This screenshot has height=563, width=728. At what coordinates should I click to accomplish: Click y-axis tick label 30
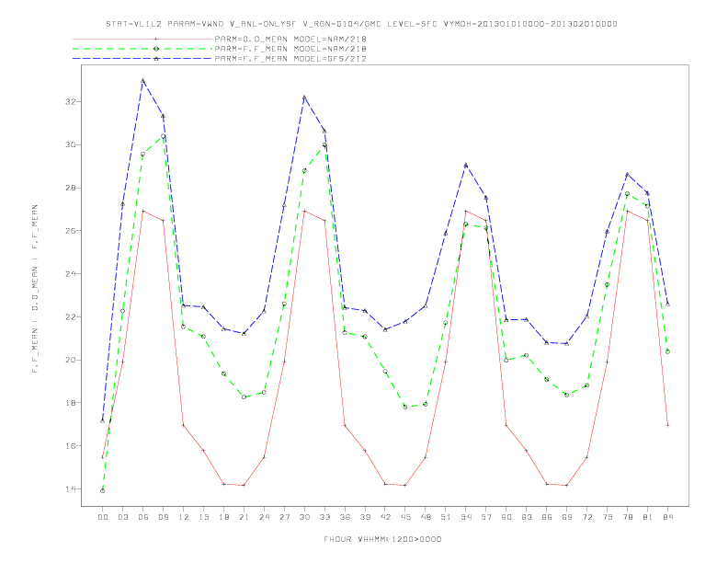(x=71, y=145)
